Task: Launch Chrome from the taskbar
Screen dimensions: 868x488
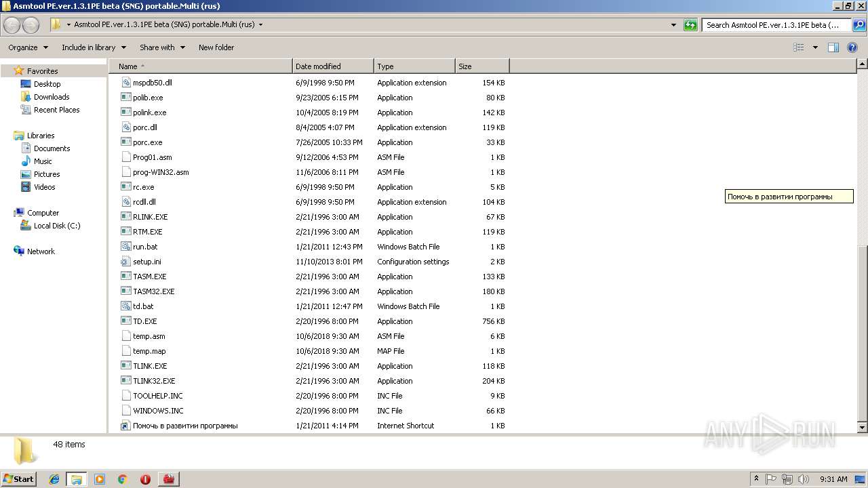Action: coord(123,479)
